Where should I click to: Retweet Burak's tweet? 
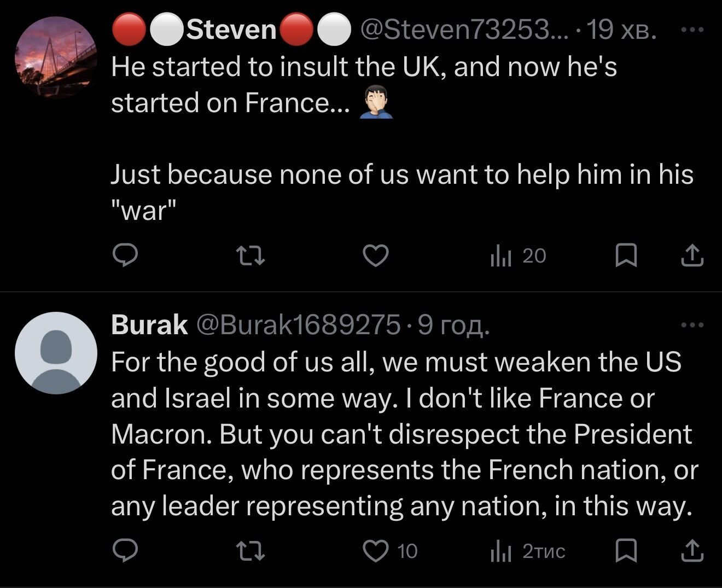tap(250, 551)
